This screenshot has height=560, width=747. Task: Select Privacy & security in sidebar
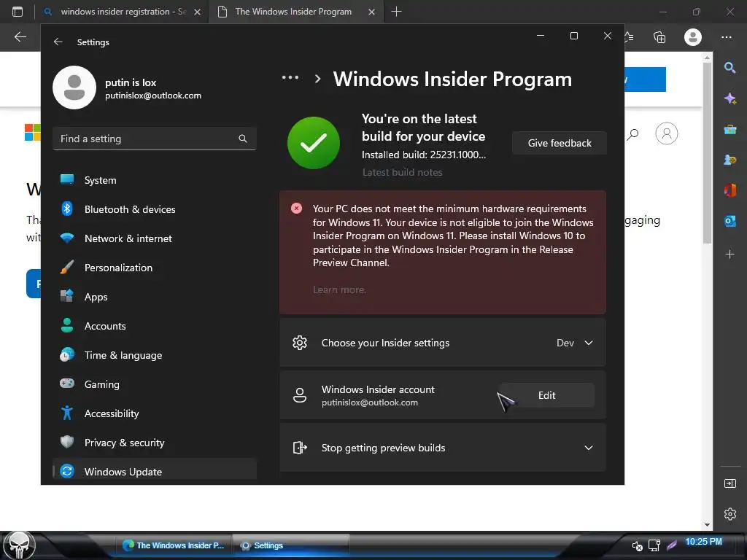[x=155, y=443]
